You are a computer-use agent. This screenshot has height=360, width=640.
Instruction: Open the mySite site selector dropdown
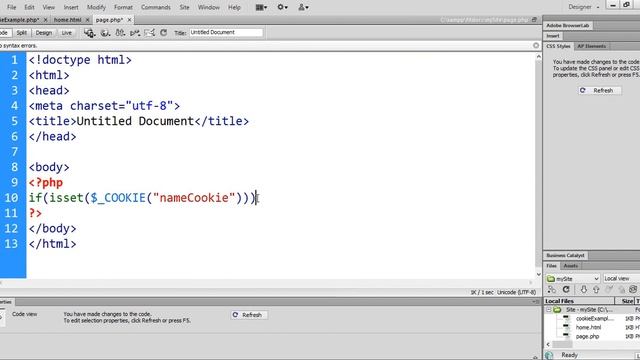572,279
